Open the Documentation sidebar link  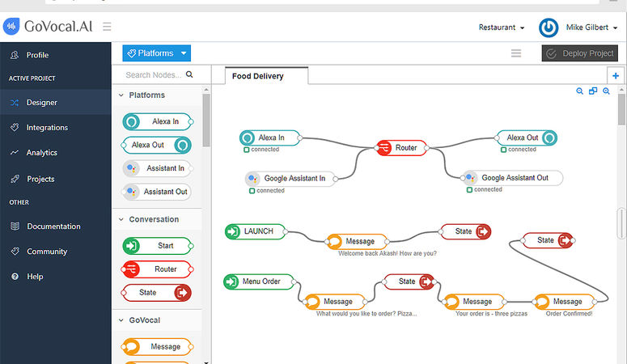(x=53, y=226)
